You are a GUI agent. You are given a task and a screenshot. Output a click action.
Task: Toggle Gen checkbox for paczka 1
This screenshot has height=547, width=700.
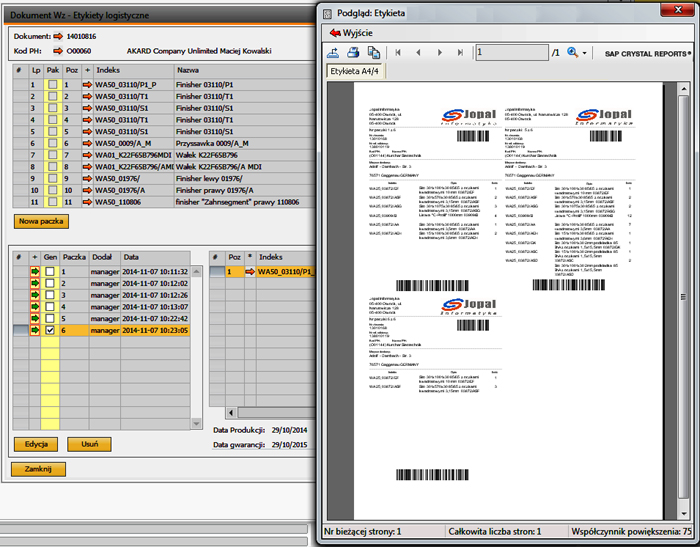pyautogui.click(x=50, y=271)
